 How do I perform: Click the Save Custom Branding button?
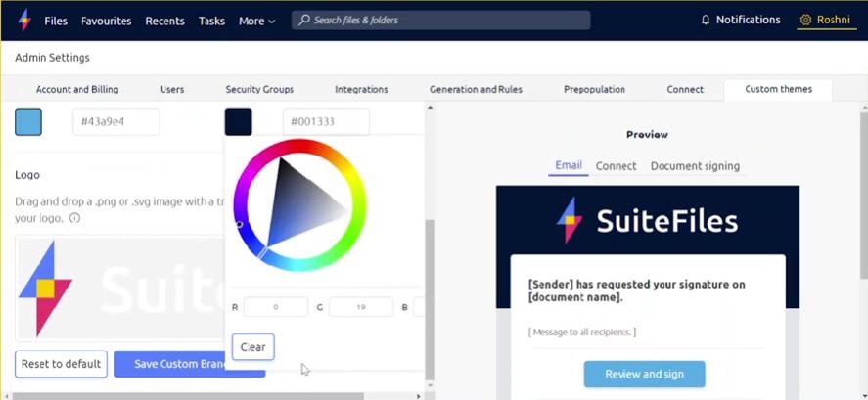(x=190, y=364)
